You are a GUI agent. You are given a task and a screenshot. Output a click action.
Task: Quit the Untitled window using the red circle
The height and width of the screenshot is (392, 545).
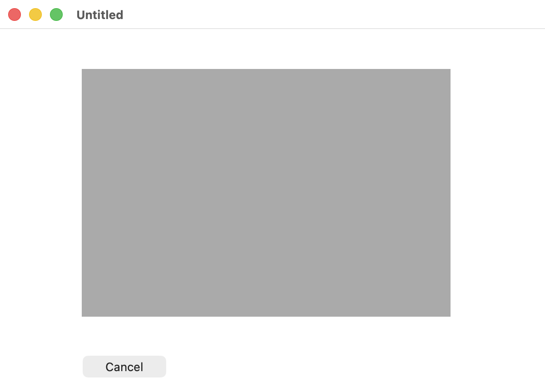click(x=15, y=15)
